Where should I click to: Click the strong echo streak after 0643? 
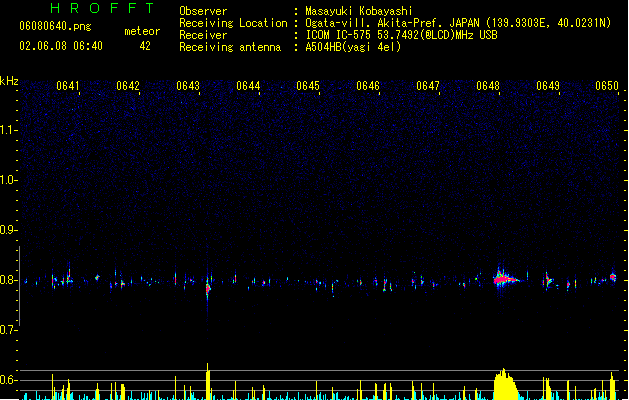(x=208, y=288)
